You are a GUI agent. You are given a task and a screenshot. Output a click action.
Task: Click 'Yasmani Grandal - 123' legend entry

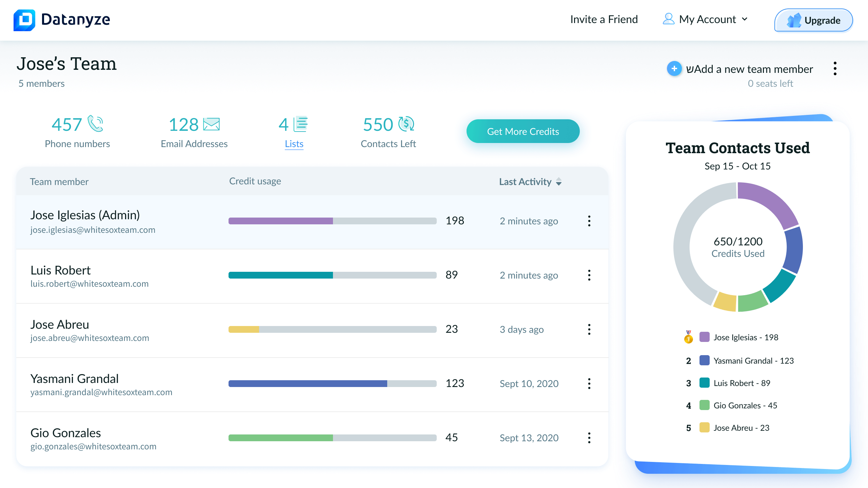(x=753, y=361)
